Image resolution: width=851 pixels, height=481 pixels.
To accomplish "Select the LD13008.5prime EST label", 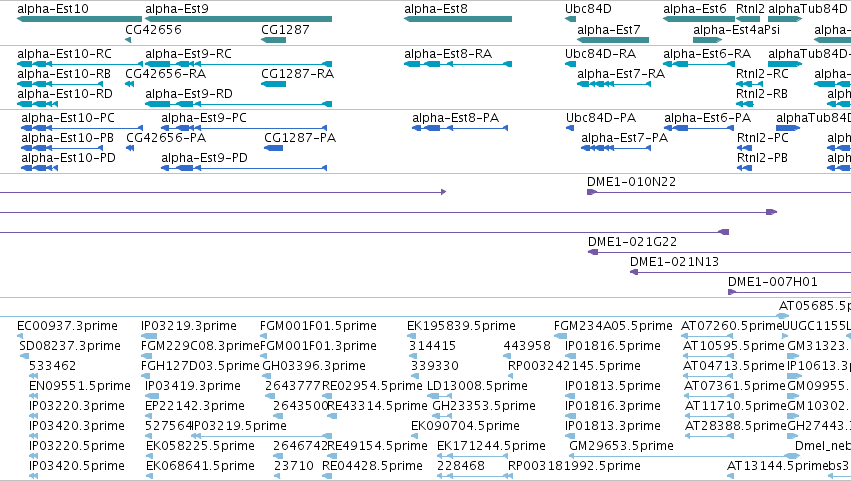I will pyautogui.click(x=478, y=385).
